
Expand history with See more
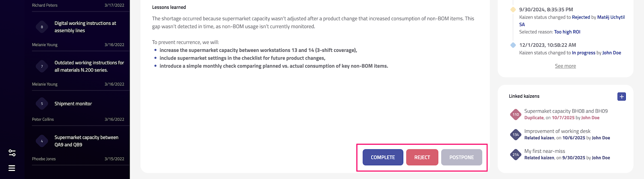565,66
